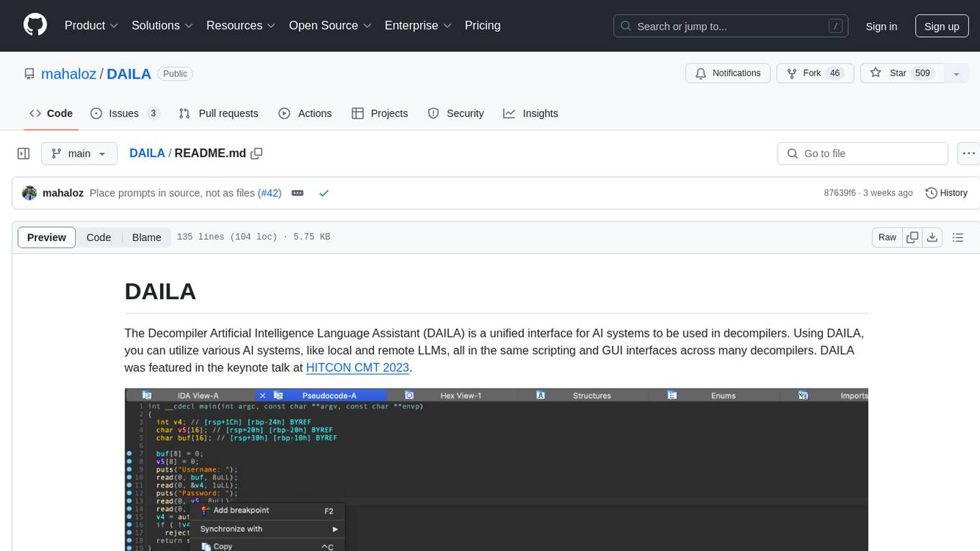Open the Solutions menu dropdown
The width and height of the screenshot is (980, 551).
pyautogui.click(x=162, y=25)
